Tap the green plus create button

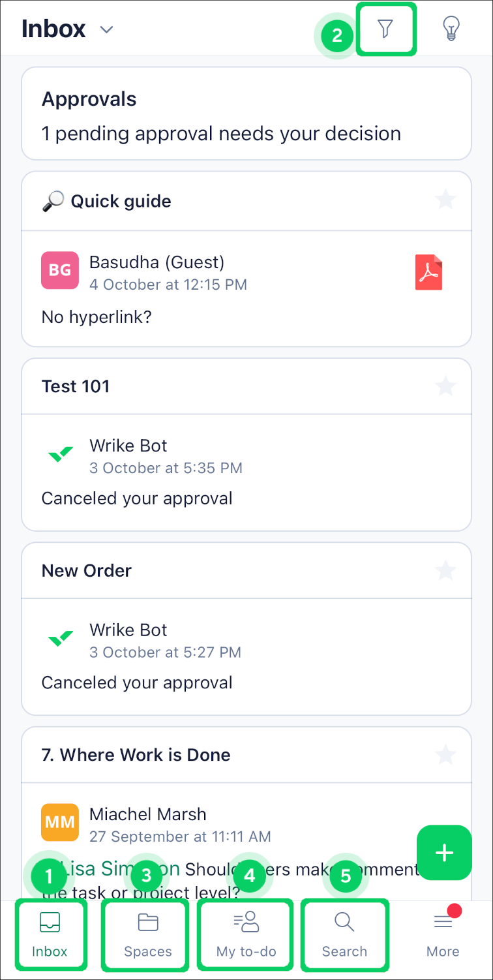tap(444, 853)
